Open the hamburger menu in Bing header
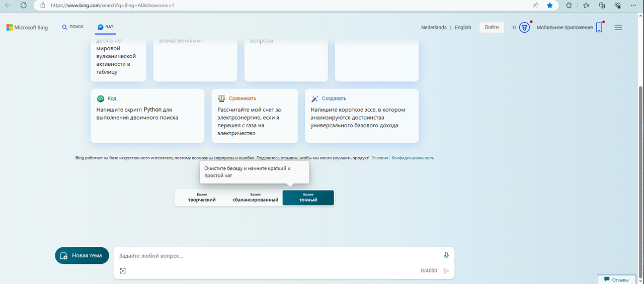 (x=618, y=28)
